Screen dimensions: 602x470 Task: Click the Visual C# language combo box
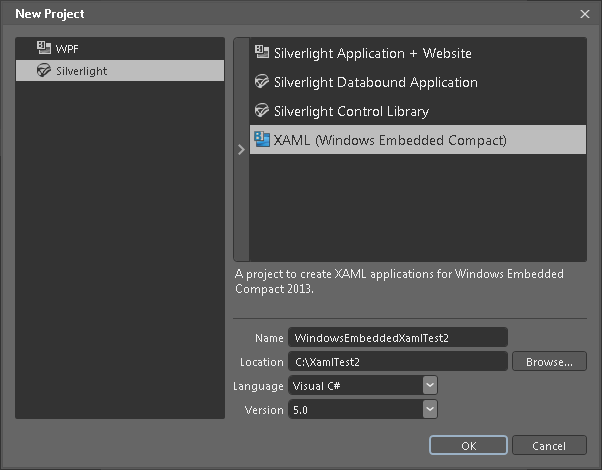(362, 385)
